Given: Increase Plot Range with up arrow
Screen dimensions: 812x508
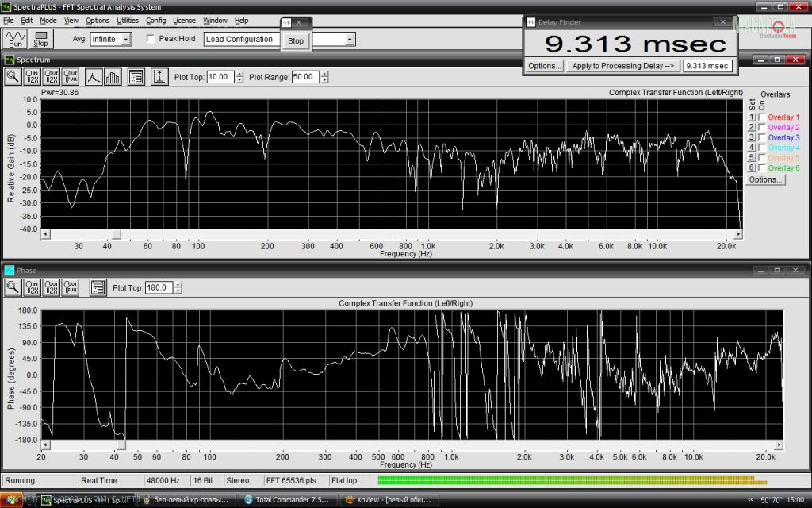Looking at the screenshot, I should [x=324, y=74].
